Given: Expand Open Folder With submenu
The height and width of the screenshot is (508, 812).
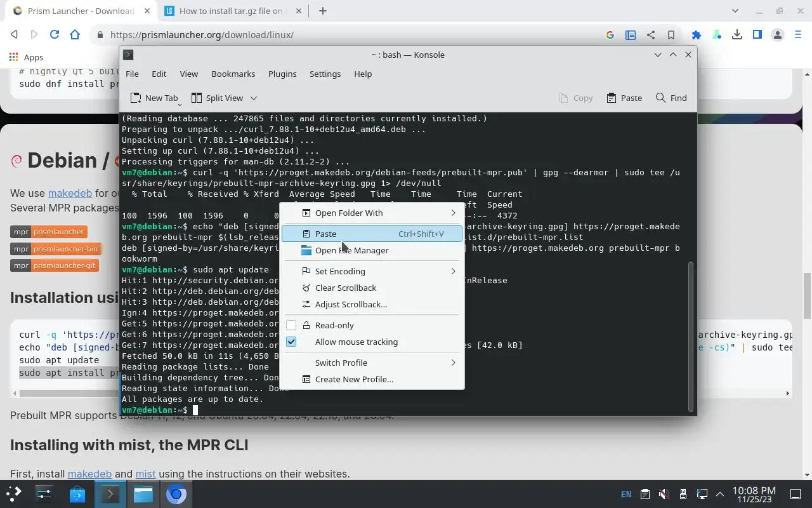Looking at the screenshot, I should pos(372,213).
